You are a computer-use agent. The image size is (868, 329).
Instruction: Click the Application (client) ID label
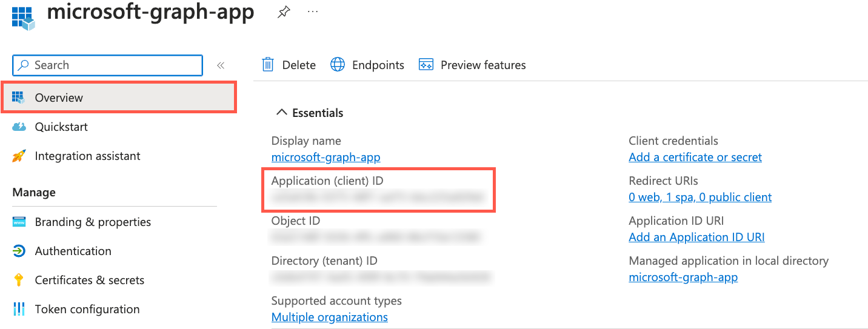327,181
